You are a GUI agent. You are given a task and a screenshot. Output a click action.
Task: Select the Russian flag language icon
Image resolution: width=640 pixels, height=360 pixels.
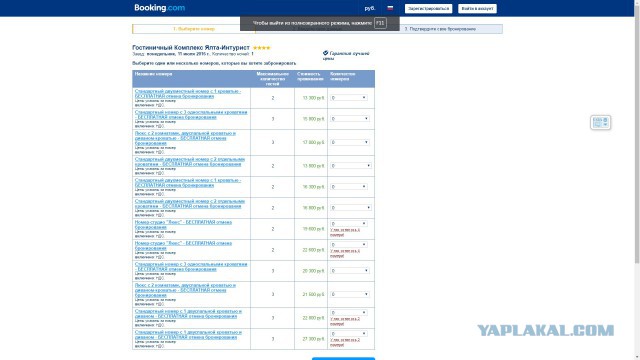click(390, 8)
